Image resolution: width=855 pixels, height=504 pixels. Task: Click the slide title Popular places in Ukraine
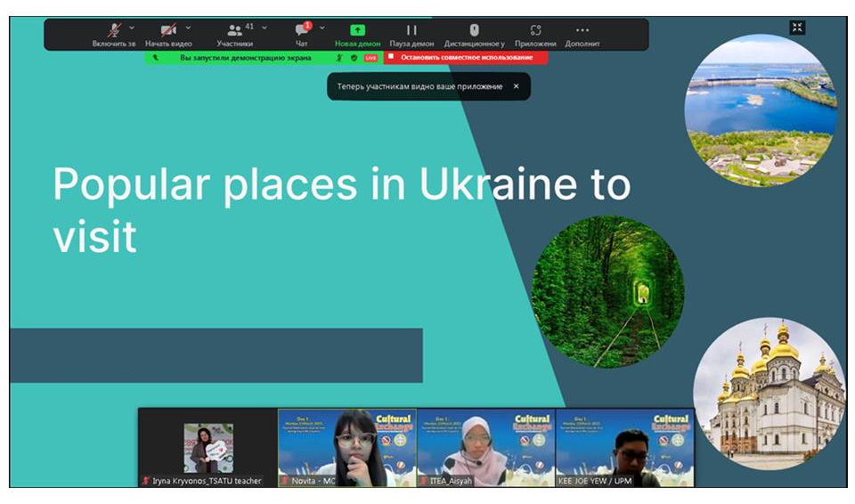342,209
